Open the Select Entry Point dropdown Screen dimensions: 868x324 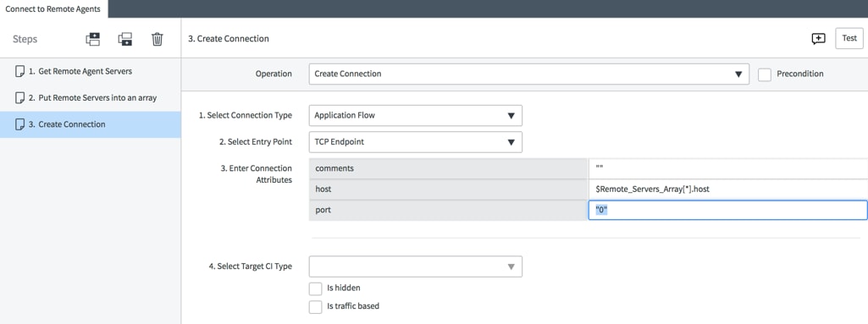[415, 142]
